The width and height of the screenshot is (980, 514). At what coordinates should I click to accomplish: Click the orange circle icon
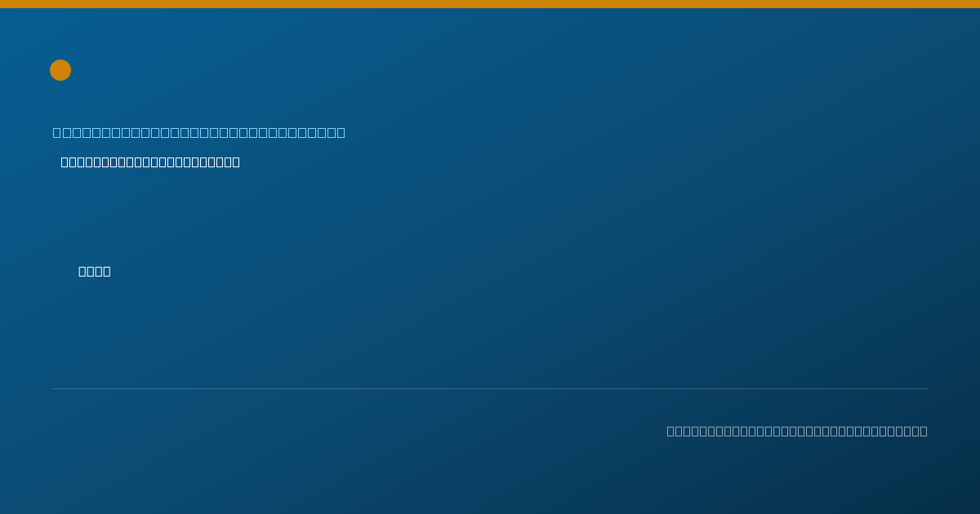point(60,70)
